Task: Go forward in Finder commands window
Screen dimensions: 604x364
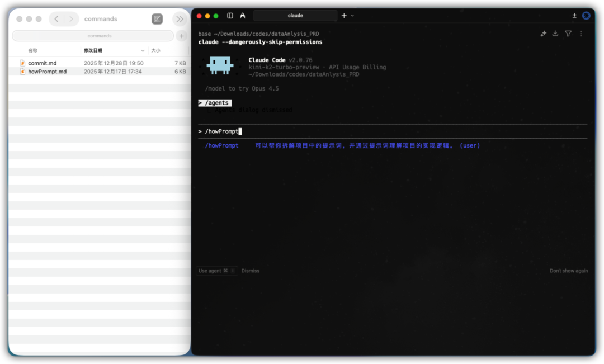Action: pyautogui.click(x=71, y=19)
